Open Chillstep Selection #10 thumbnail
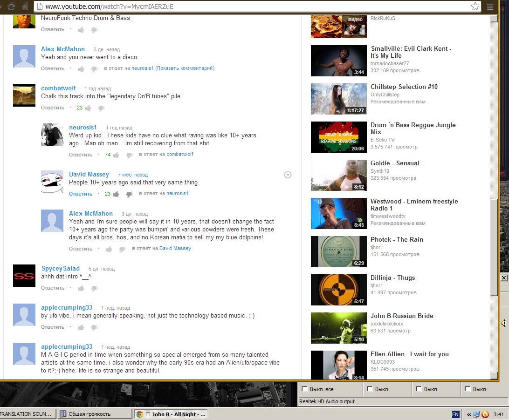This screenshot has width=509, height=420. pos(338,99)
